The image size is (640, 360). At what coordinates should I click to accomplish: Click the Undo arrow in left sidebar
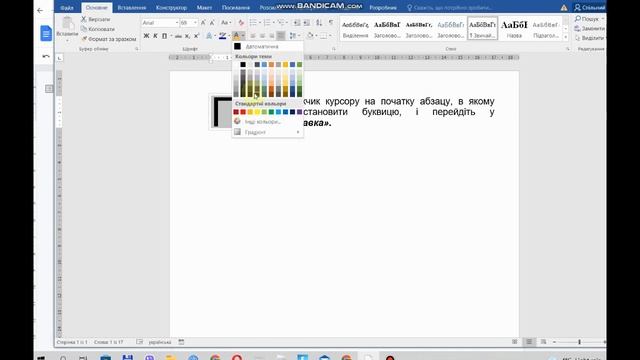pos(46,56)
